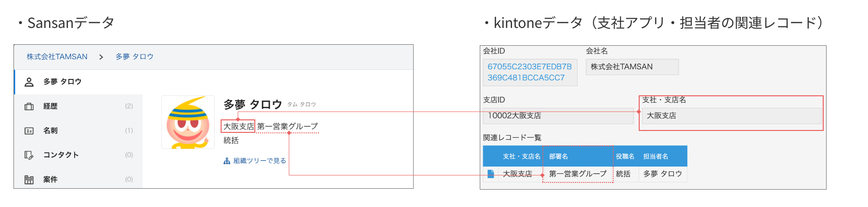Click the 多夢 タロウ breadcrumb link

coord(134,57)
